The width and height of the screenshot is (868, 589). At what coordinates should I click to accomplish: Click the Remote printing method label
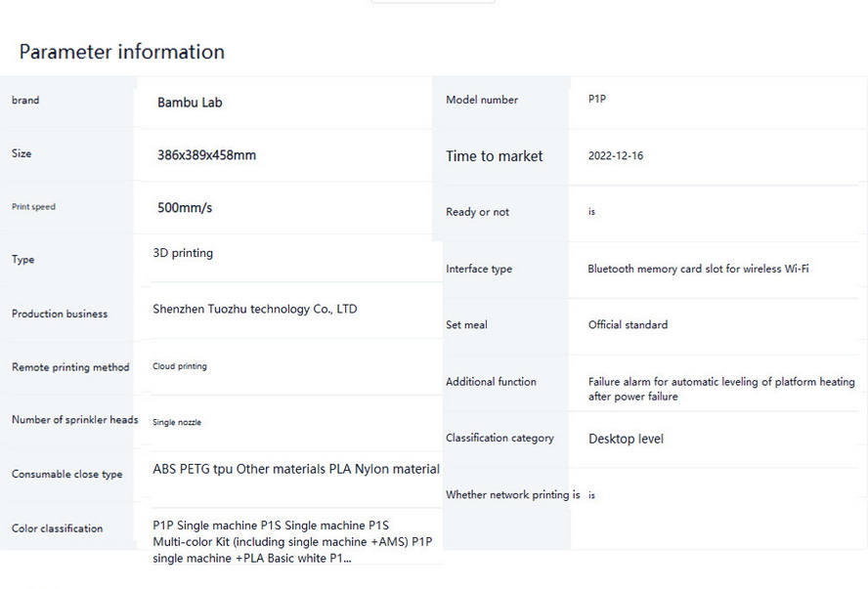[70, 367]
